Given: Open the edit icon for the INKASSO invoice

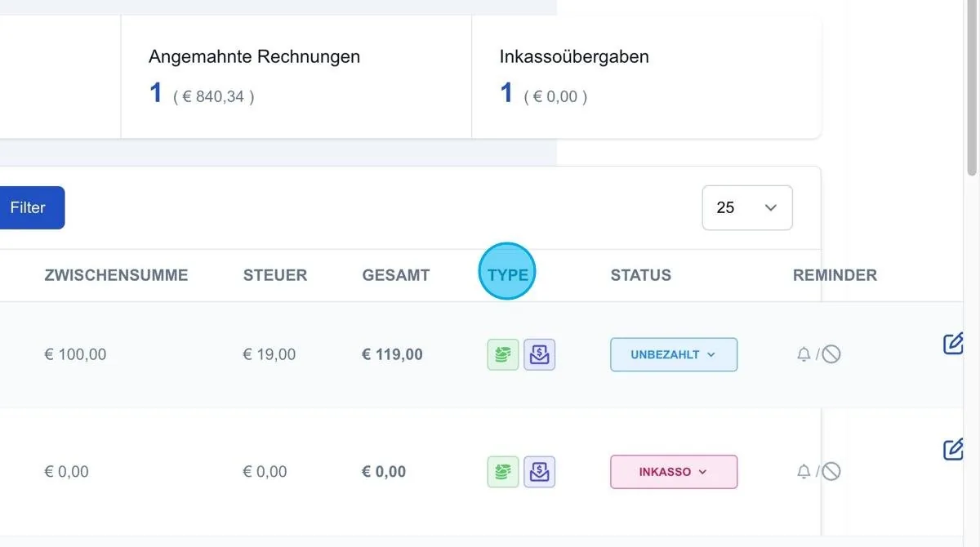Looking at the screenshot, I should (x=953, y=449).
